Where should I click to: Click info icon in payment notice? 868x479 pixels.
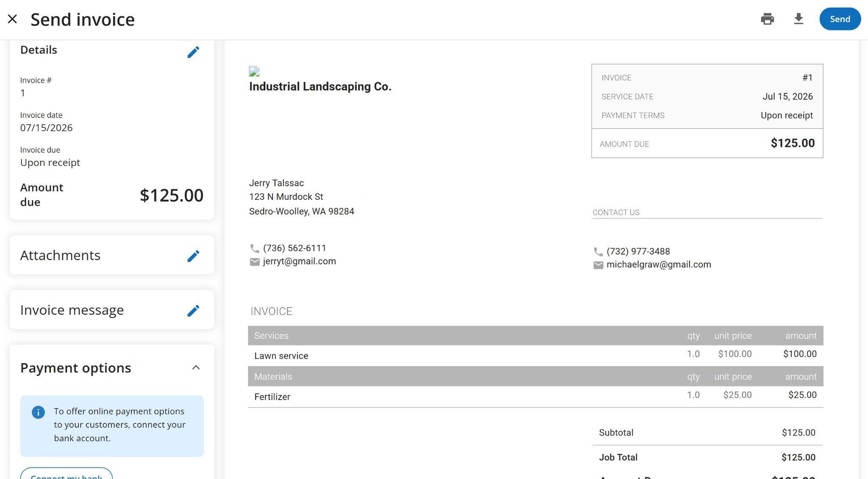coord(38,412)
